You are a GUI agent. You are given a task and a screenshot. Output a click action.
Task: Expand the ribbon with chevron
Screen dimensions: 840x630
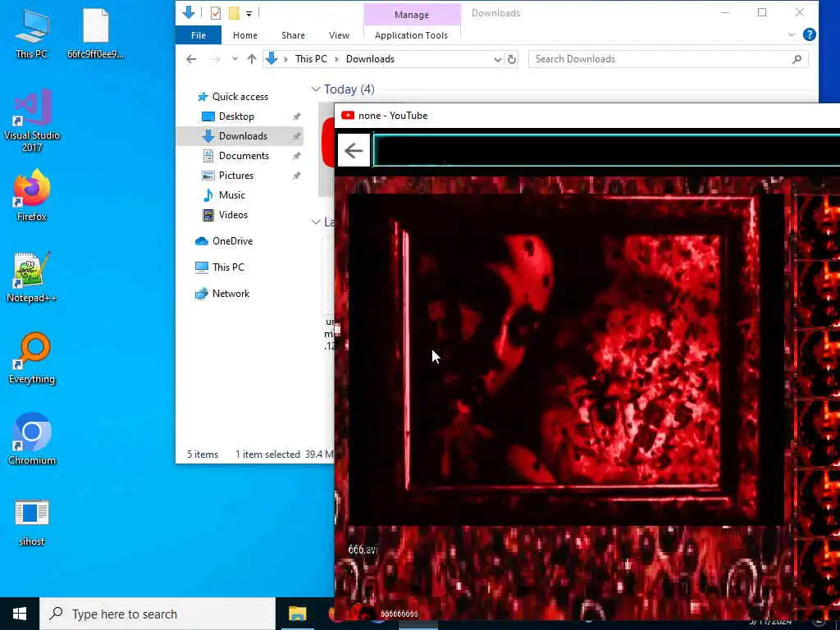click(x=792, y=34)
